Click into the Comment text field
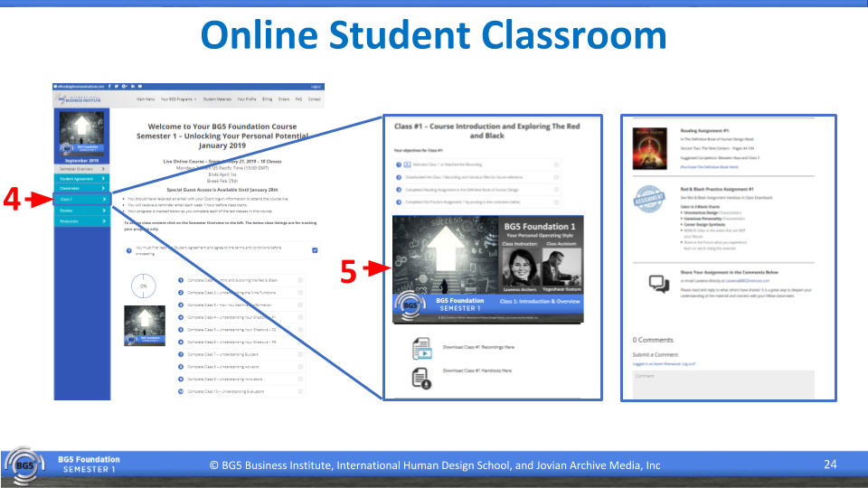Viewport: 868px width, 488px height. point(723,384)
